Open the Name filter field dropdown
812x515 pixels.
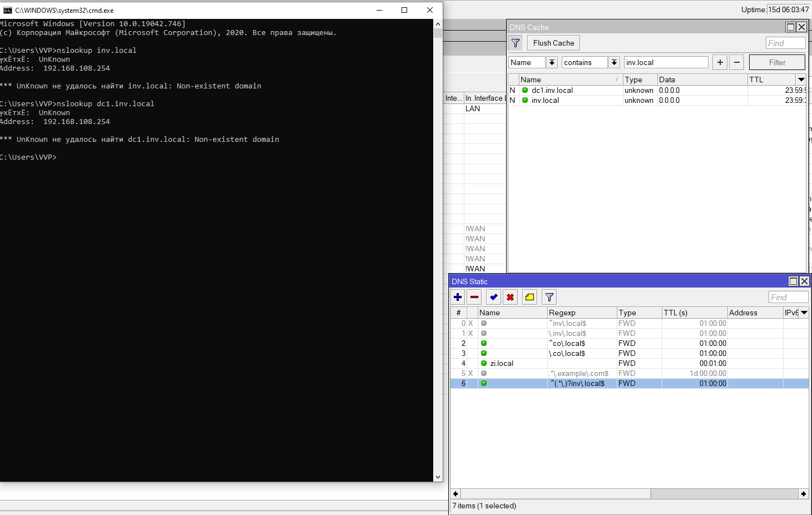click(x=552, y=62)
